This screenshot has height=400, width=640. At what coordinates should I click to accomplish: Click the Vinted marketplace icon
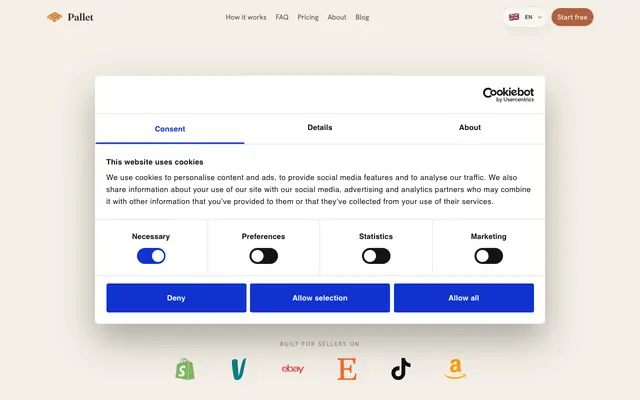239,369
